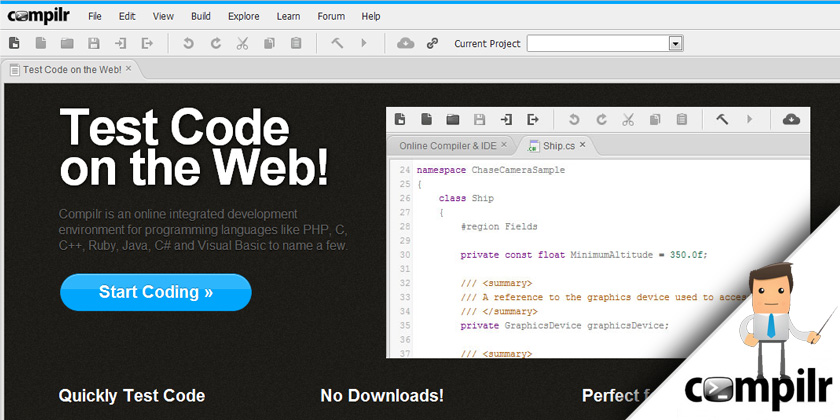Click the Run play icon in main toolbar
This screenshot has width=840, height=420.
pos(364,43)
